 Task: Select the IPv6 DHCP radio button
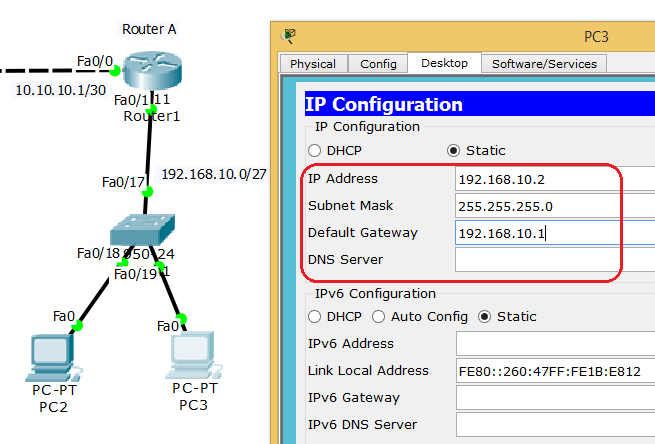(315, 317)
